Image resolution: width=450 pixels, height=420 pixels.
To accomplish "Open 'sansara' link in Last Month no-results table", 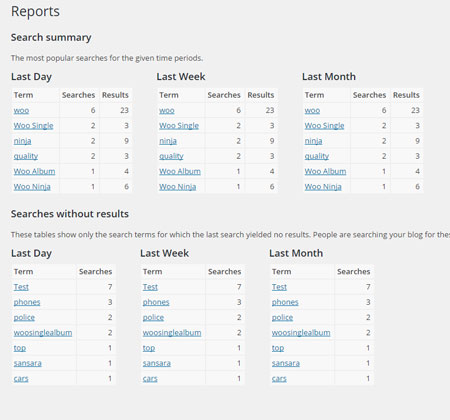I will coord(286,363).
